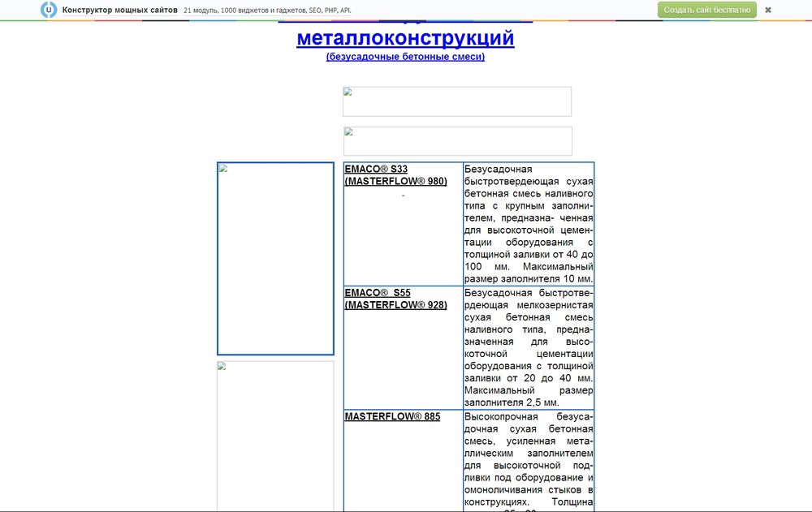Click text 'ливки под оборудование и'
812x512 pixels.
[529, 477]
